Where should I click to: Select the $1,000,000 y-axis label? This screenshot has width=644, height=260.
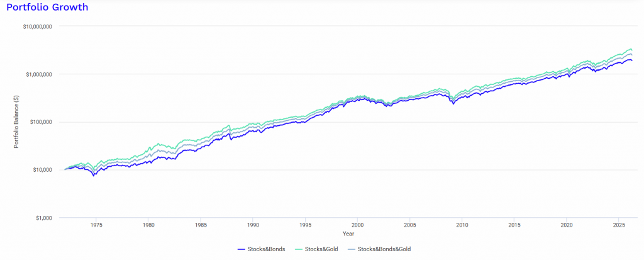tap(38, 74)
